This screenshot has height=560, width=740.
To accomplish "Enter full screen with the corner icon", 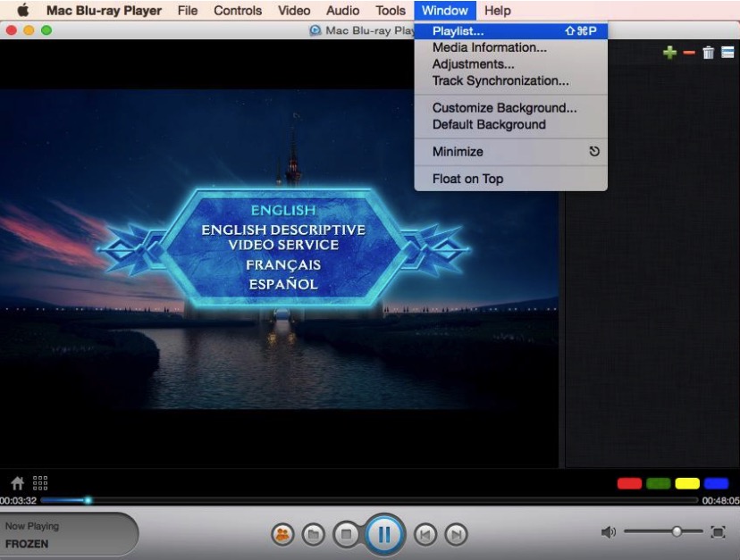I will (719, 532).
